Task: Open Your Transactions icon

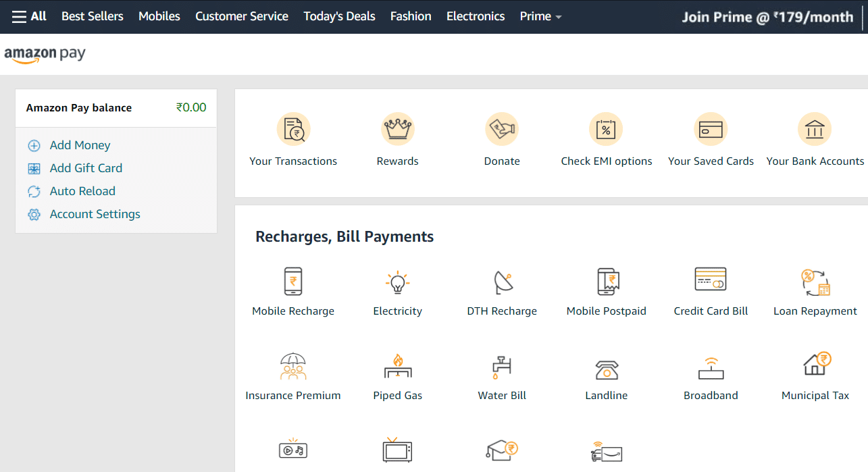Action: [293, 129]
